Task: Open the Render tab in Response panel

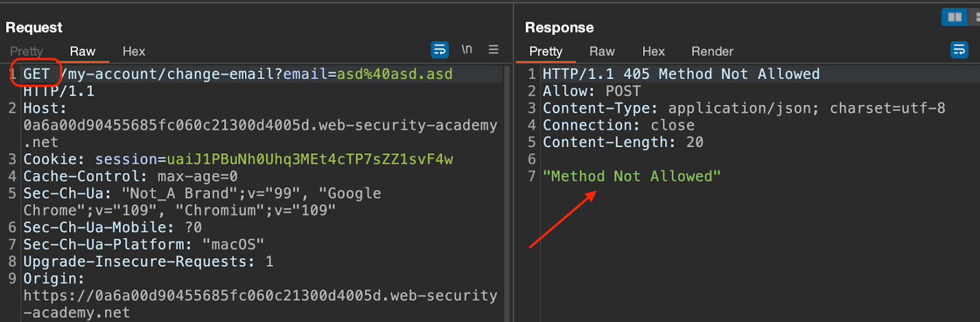Action: pos(712,52)
